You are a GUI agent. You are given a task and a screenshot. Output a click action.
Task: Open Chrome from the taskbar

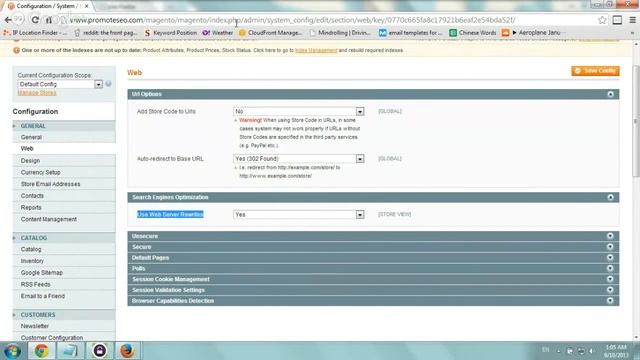[x=41, y=351]
